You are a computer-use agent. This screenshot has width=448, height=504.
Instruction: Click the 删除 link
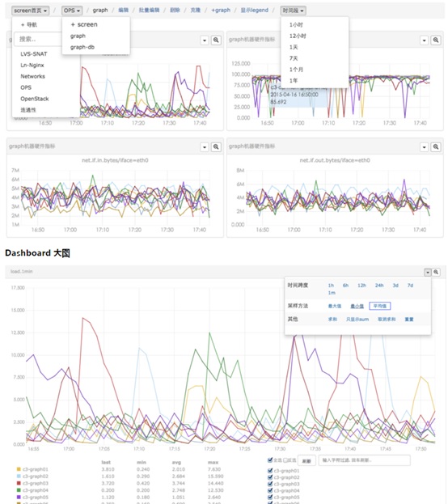click(x=175, y=11)
